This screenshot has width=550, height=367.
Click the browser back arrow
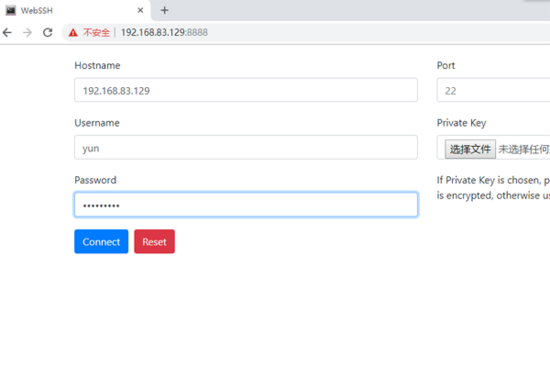(7, 33)
